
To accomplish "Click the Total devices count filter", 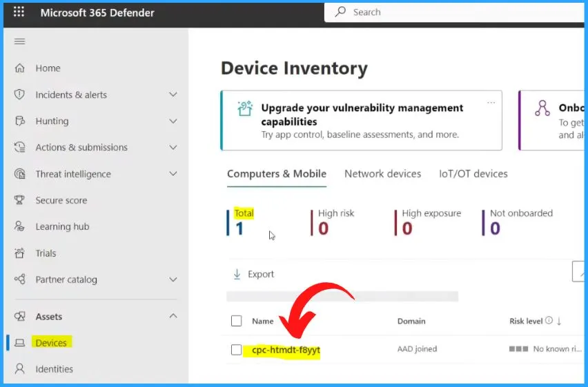I will point(240,222).
